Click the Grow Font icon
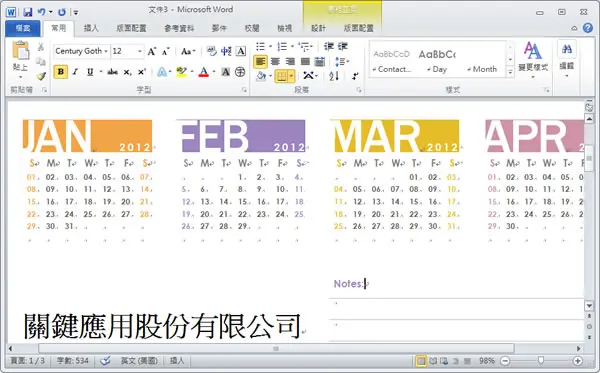The image size is (600, 373). click(x=152, y=51)
